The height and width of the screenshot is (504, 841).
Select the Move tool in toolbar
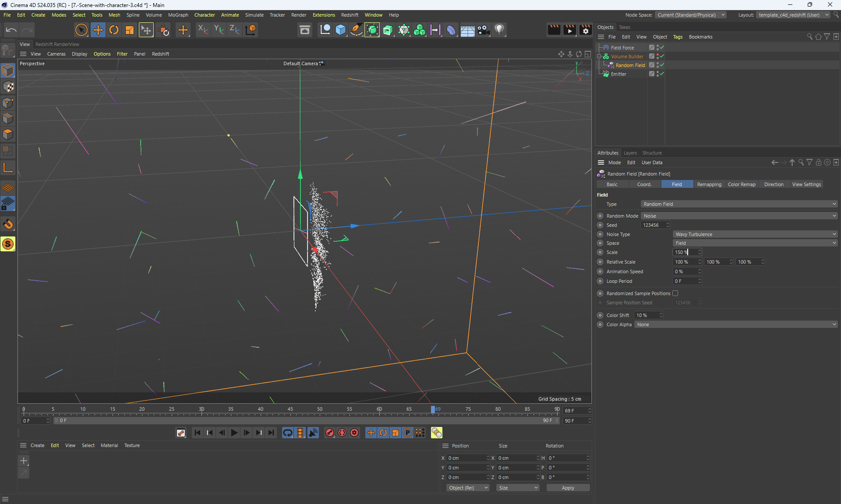pyautogui.click(x=98, y=30)
